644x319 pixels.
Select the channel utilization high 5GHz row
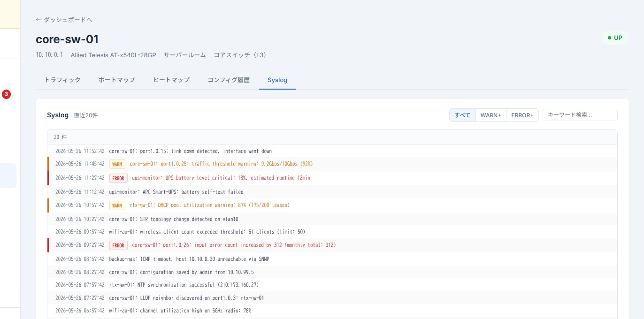click(x=332, y=311)
